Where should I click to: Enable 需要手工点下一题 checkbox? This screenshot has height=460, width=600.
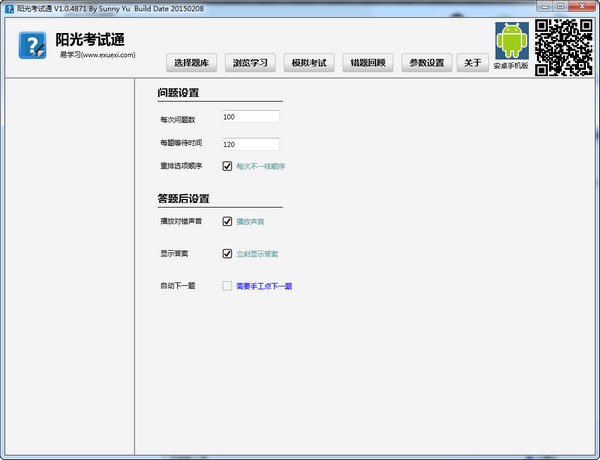click(228, 286)
